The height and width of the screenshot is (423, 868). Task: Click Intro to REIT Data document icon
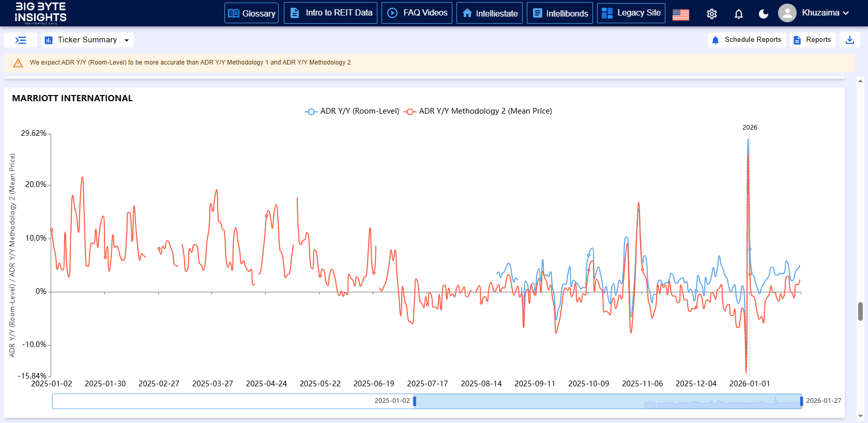295,13
